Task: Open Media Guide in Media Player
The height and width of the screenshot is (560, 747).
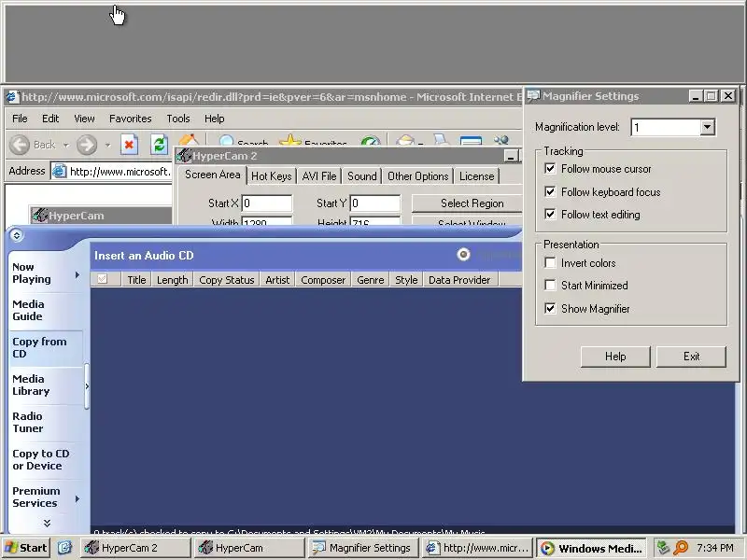Action: click(x=28, y=310)
